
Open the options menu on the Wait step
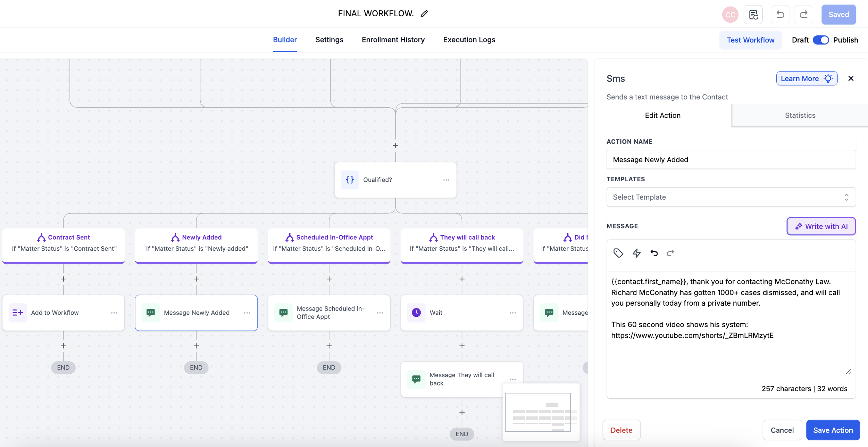[513, 313]
